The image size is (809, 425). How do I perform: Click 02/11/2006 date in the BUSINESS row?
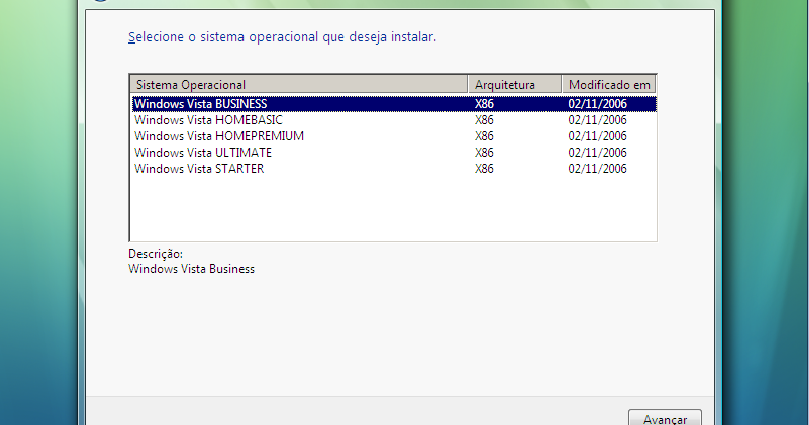(x=597, y=104)
